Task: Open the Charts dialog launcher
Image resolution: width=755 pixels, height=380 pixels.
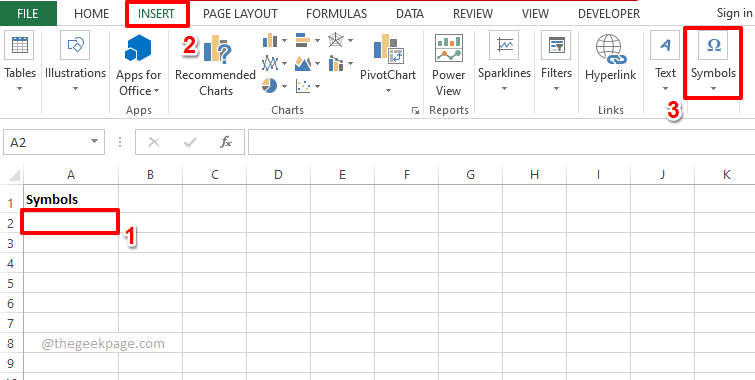Action: click(x=415, y=111)
